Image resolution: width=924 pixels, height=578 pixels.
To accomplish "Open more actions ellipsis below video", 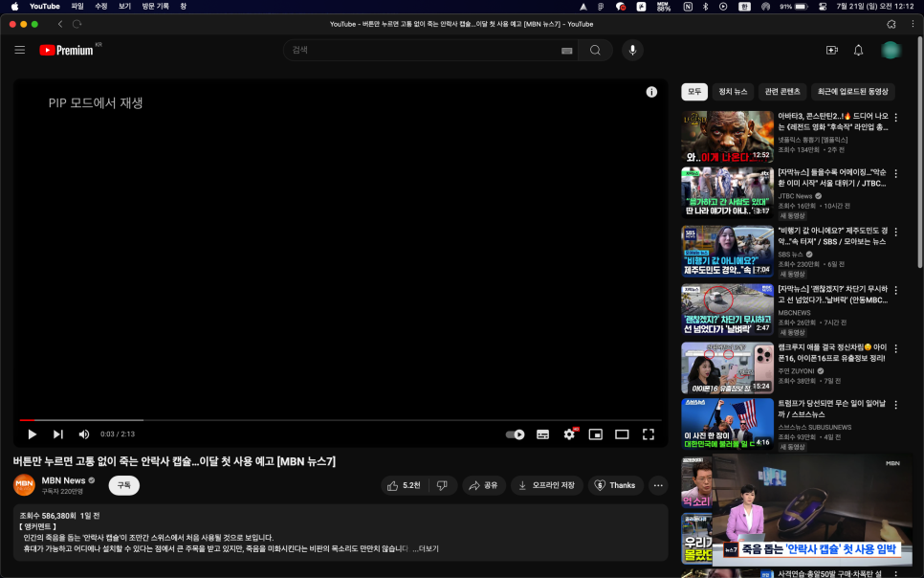I will (658, 485).
